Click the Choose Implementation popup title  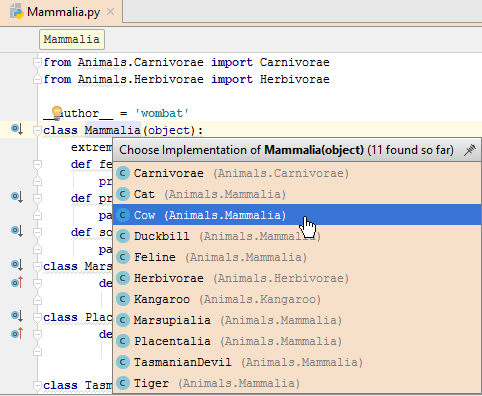(286, 150)
